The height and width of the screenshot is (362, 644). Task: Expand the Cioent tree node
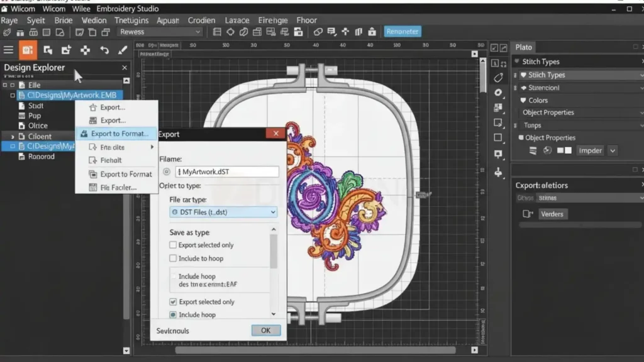(x=13, y=136)
